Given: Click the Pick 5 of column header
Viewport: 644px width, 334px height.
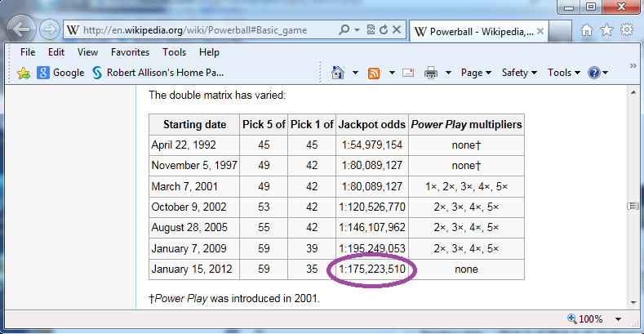Looking at the screenshot, I should [264, 124].
